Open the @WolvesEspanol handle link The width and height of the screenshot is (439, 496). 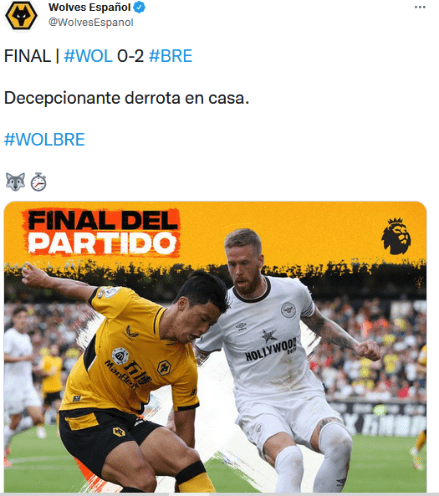91,22
